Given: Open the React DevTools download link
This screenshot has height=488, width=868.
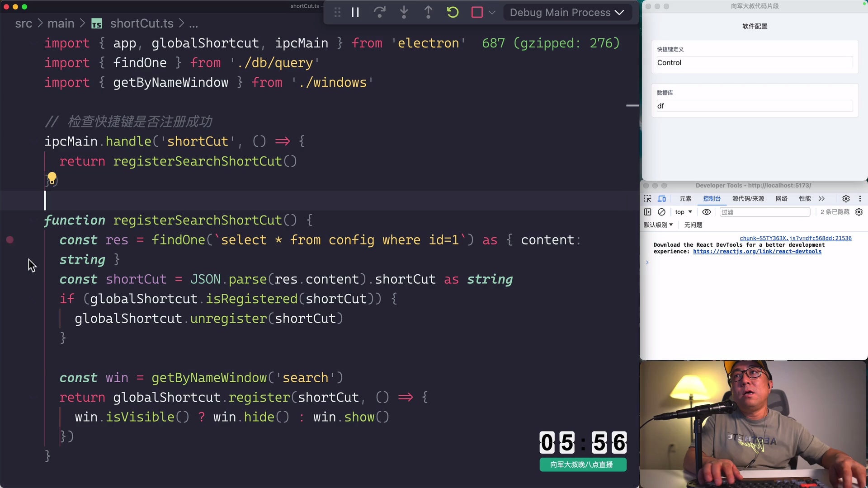Looking at the screenshot, I should 757,252.
